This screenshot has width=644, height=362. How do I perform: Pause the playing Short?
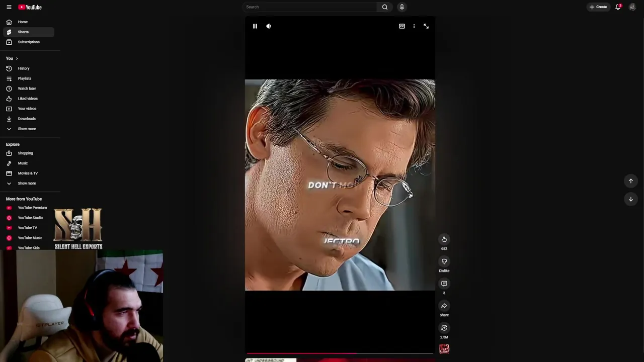(255, 26)
